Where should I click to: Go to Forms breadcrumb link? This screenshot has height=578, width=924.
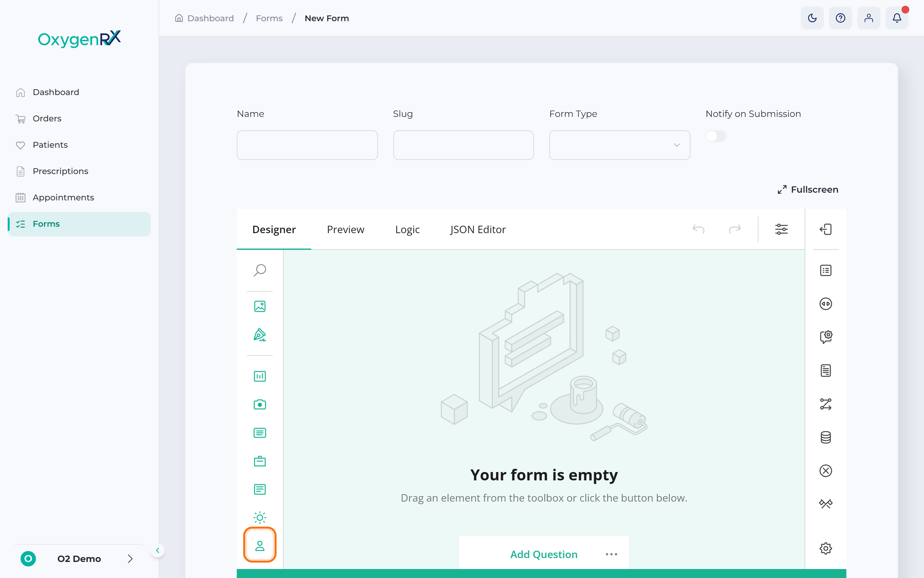(x=269, y=18)
